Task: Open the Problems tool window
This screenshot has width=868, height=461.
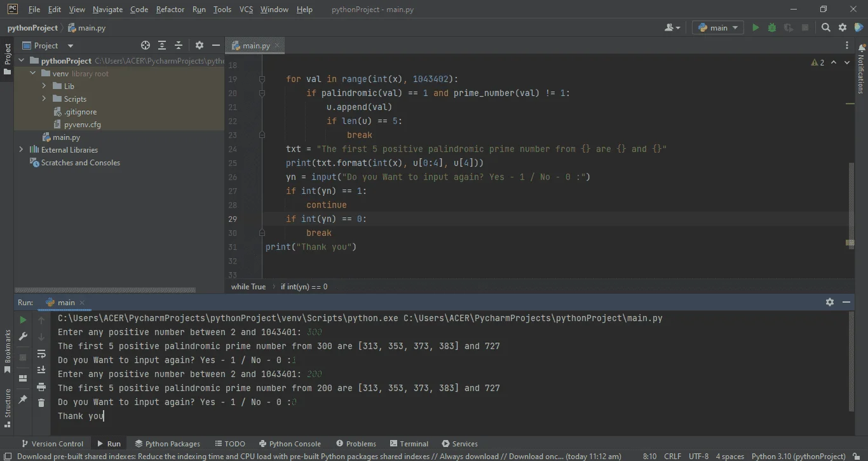Action: coord(356,444)
